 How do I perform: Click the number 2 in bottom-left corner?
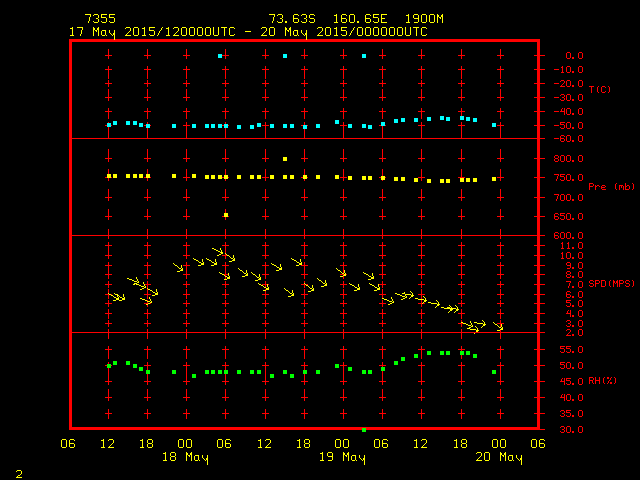pyautogui.click(x=18, y=471)
